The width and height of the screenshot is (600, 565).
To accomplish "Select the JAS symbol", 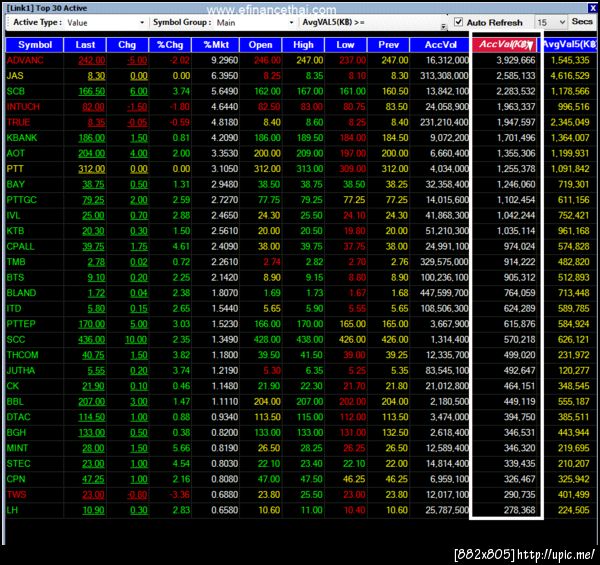I will [x=15, y=76].
